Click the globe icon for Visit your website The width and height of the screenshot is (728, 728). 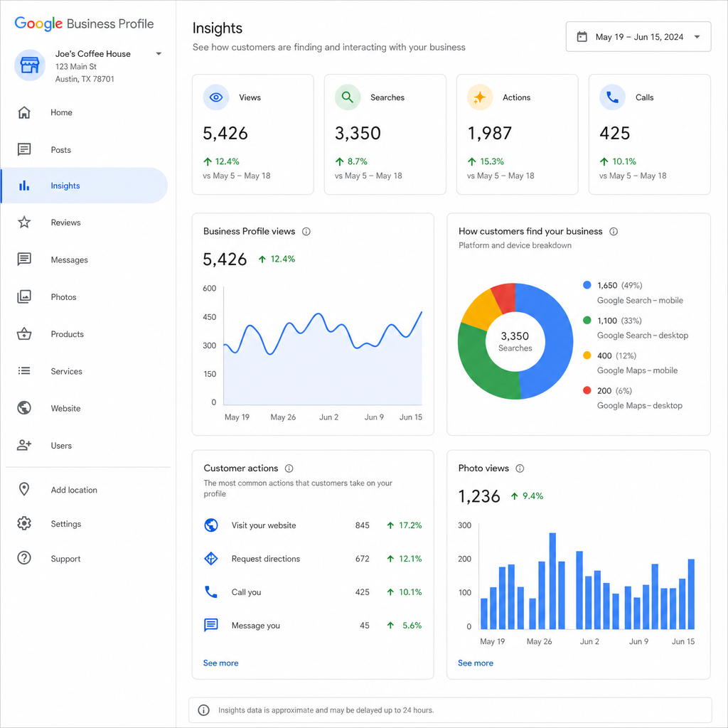click(211, 525)
